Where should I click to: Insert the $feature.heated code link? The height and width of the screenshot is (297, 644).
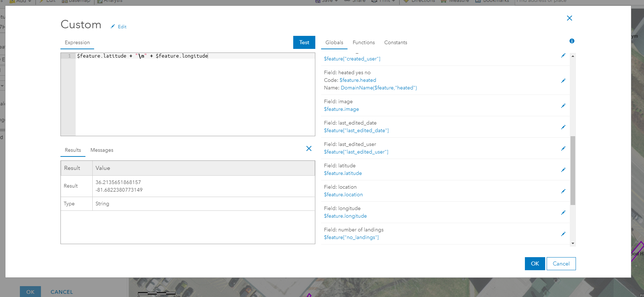(358, 80)
